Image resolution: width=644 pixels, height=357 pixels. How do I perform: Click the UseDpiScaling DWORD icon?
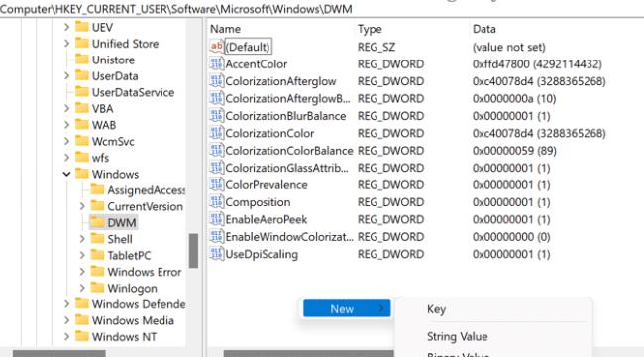pos(216,254)
